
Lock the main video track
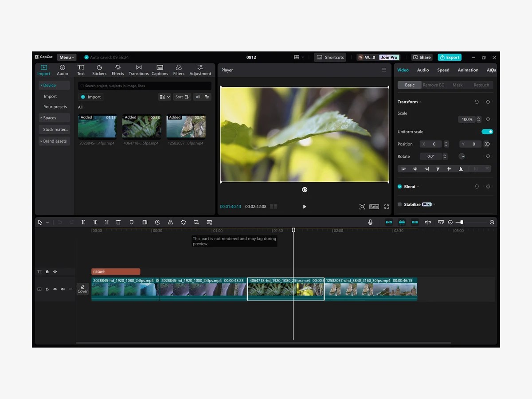pyautogui.click(x=47, y=289)
